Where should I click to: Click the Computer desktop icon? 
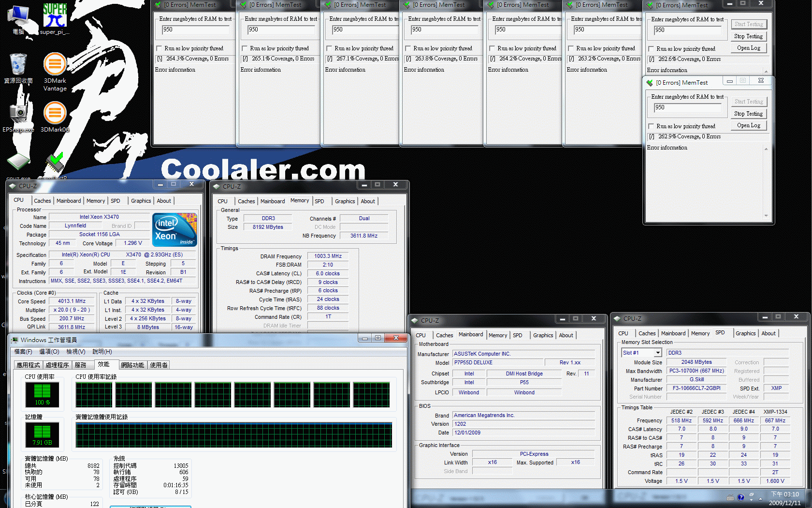point(18,19)
